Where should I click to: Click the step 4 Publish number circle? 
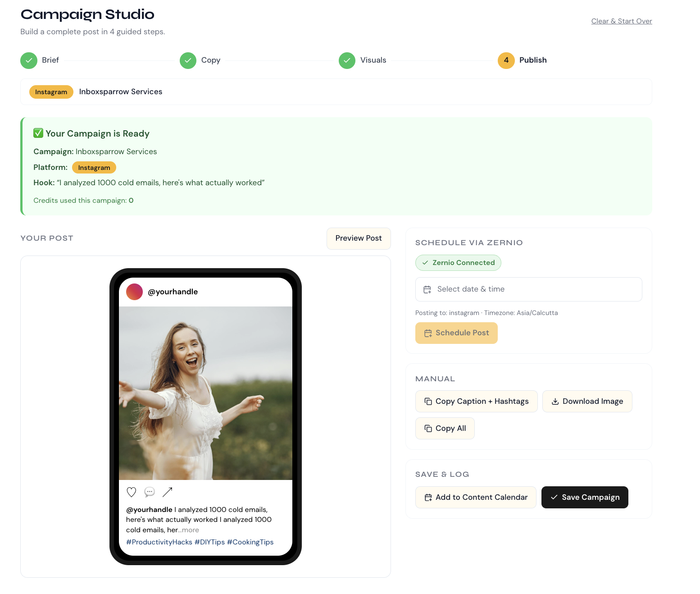pos(506,60)
